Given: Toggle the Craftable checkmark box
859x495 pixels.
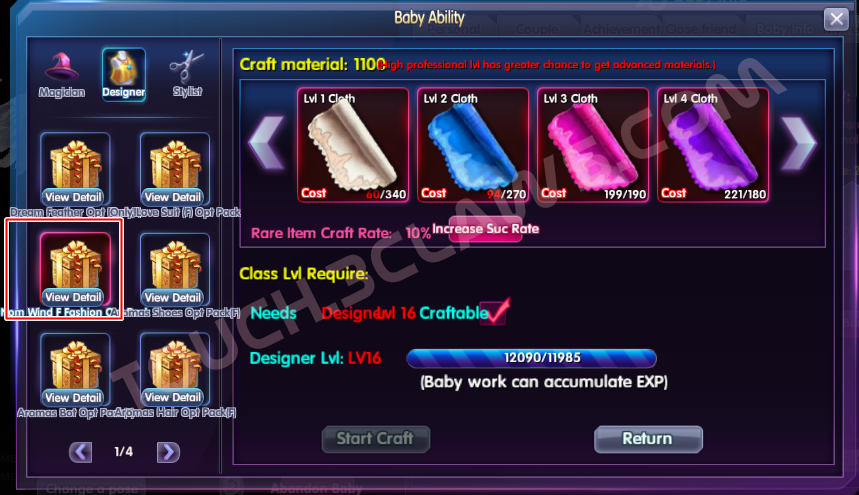Looking at the screenshot, I should click(494, 312).
